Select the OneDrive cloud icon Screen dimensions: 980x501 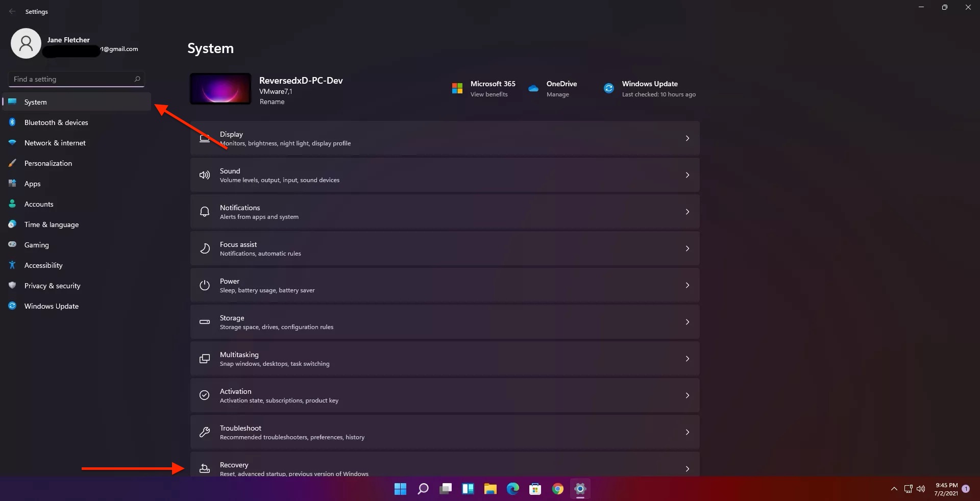point(533,88)
